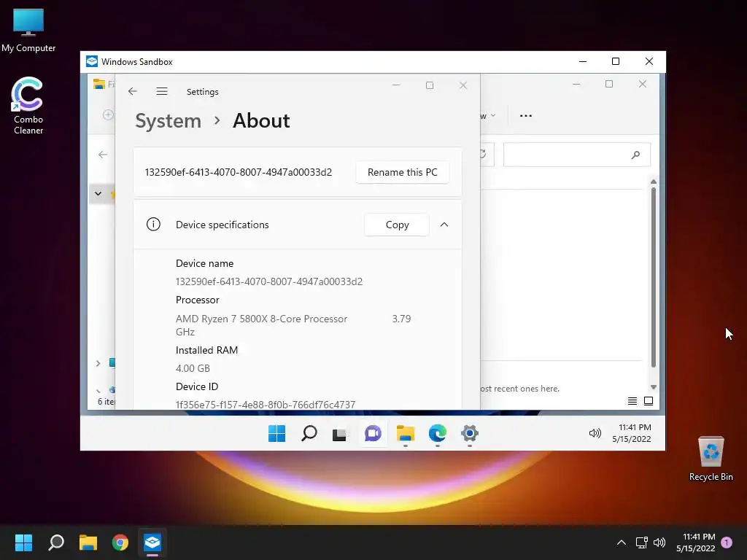Image resolution: width=747 pixels, height=560 pixels.
Task: Click the File Explorer search magnifier
Action: point(635,155)
